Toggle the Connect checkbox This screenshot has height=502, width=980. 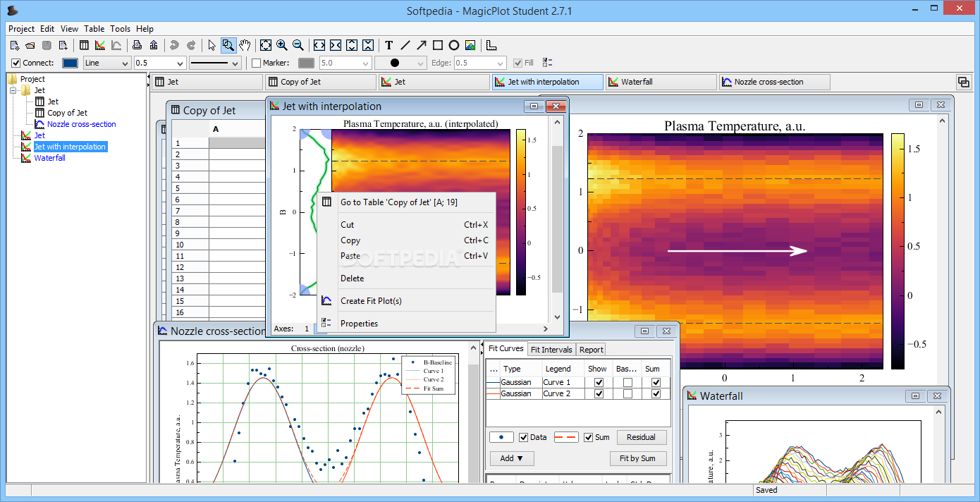pyautogui.click(x=16, y=63)
